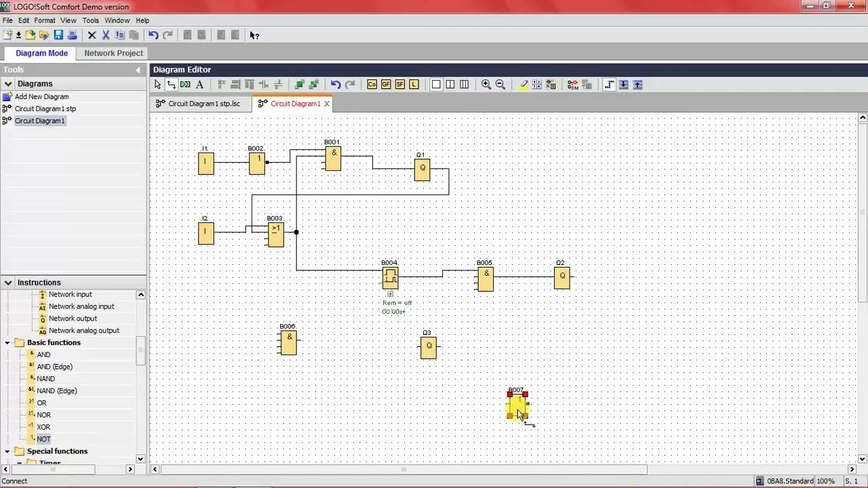Select the Q1 output block
868x488 pixels.
(x=422, y=169)
